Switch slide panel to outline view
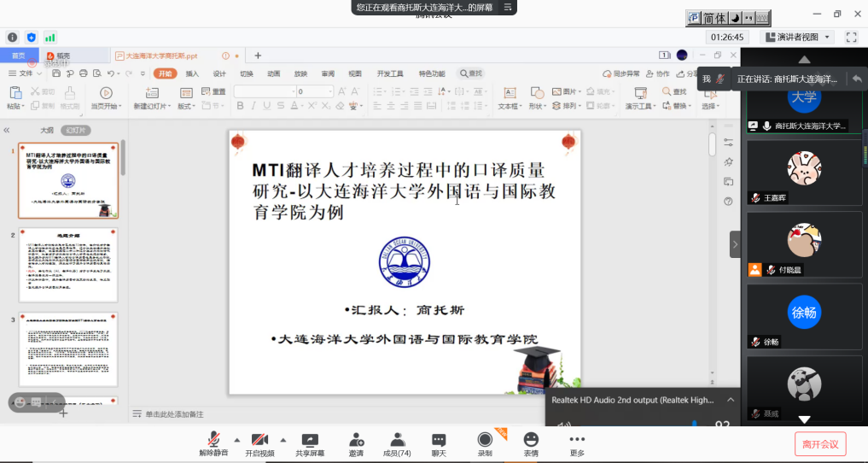Viewport: 868px width, 463px height. [47, 131]
